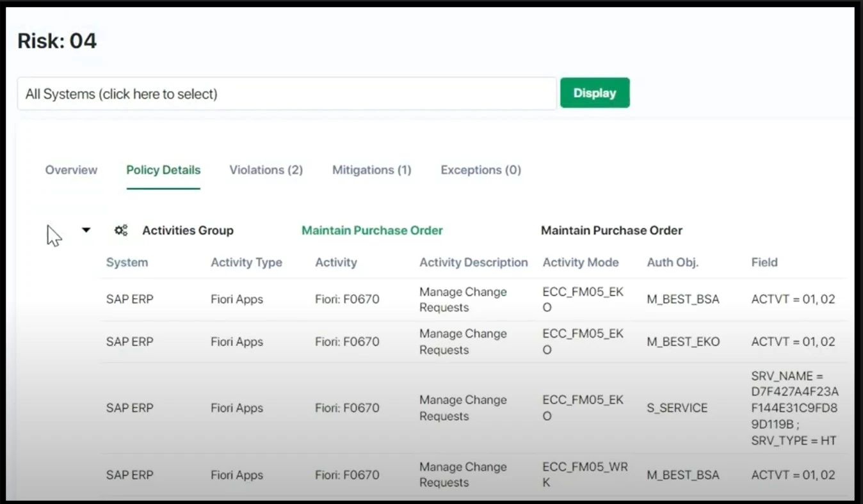Image resolution: width=863 pixels, height=504 pixels.
Task: Select the Policy Details tab
Action: pos(163,169)
